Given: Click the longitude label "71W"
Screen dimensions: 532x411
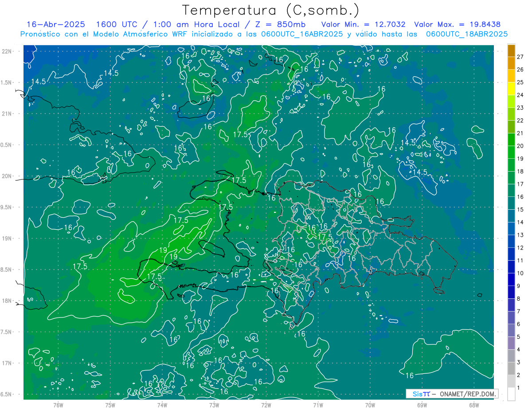Looking at the screenshot, I should 318,405.
